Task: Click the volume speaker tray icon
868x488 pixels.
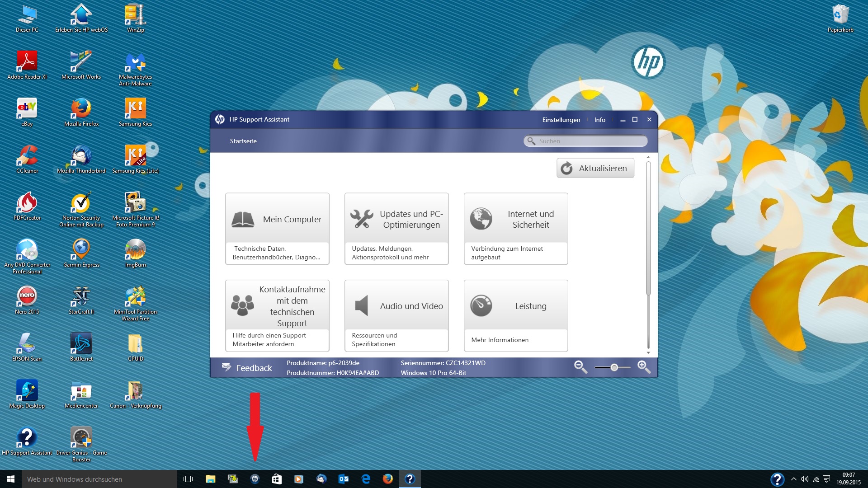Action: click(x=804, y=479)
